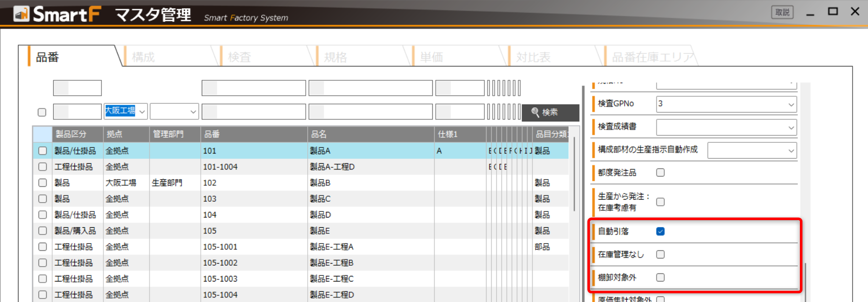Select the 製品A name cell
The height and width of the screenshot is (302, 868).
tap(371, 151)
